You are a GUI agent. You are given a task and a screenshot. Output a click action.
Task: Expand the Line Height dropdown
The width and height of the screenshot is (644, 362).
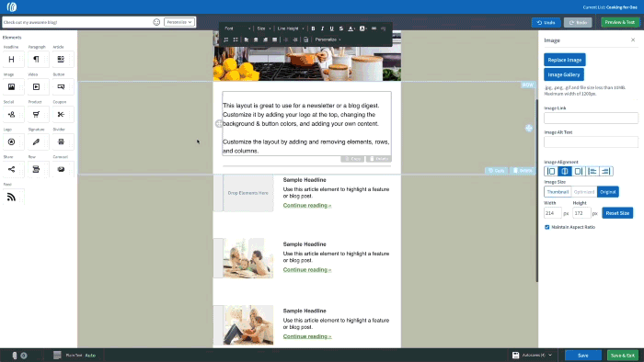tap(291, 28)
